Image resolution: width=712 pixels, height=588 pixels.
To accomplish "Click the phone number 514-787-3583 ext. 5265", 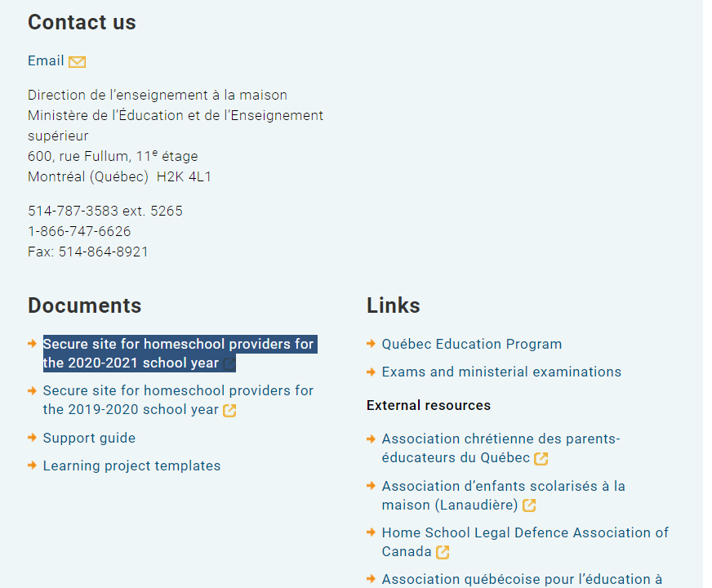I will pos(105,212).
